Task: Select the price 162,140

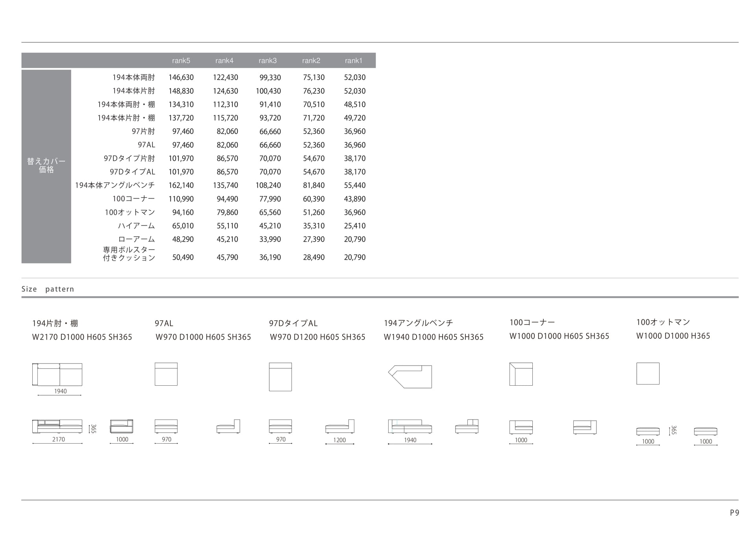Action: [x=181, y=185]
